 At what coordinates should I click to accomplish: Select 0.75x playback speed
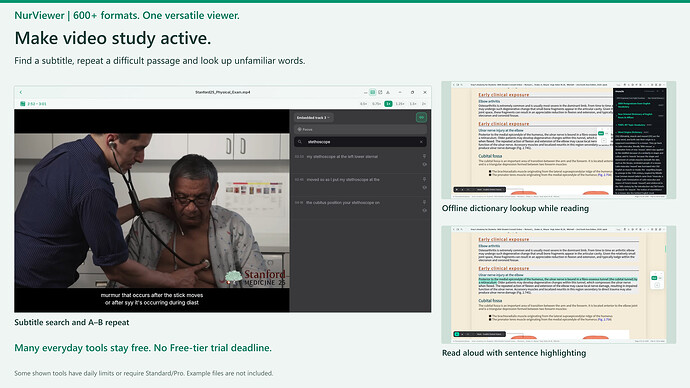(376, 104)
